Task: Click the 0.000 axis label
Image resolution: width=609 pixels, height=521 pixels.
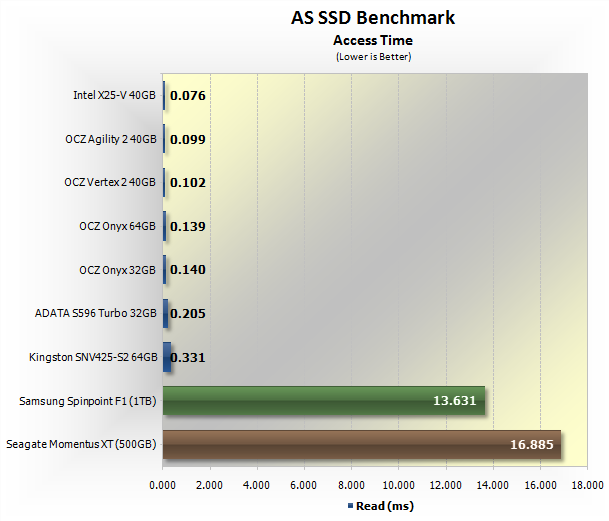Action: pos(162,485)
